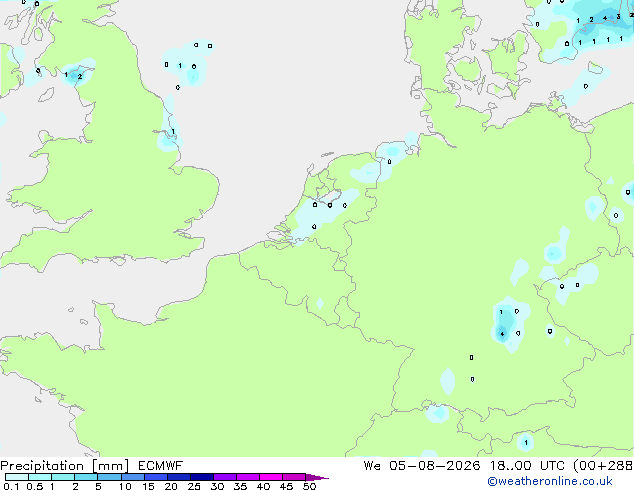Click the '20' legend scale label
The image size is (634, 490).
tap(171, 486)
